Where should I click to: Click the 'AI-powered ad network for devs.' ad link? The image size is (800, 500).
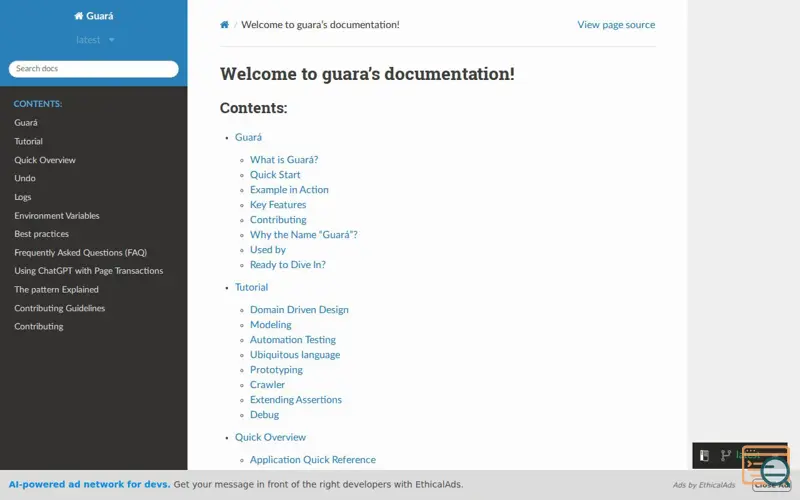[x=89, y=484]
